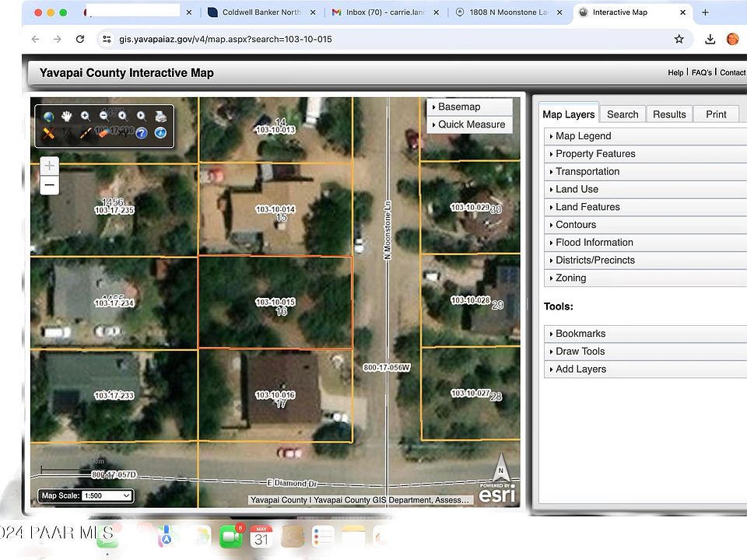Click parcel label 103-10-028
Screen dimensions: 747x560
tap(470, 300)
